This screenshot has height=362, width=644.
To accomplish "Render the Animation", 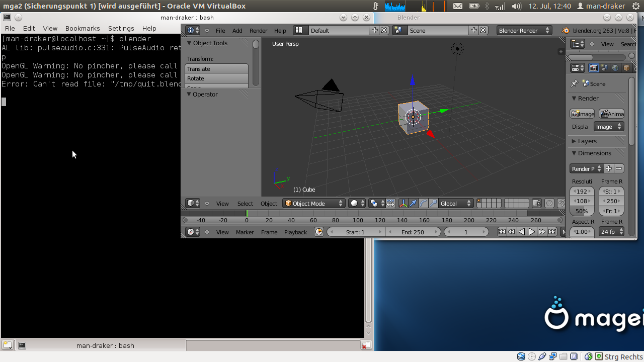I will [x=611, y=114].
